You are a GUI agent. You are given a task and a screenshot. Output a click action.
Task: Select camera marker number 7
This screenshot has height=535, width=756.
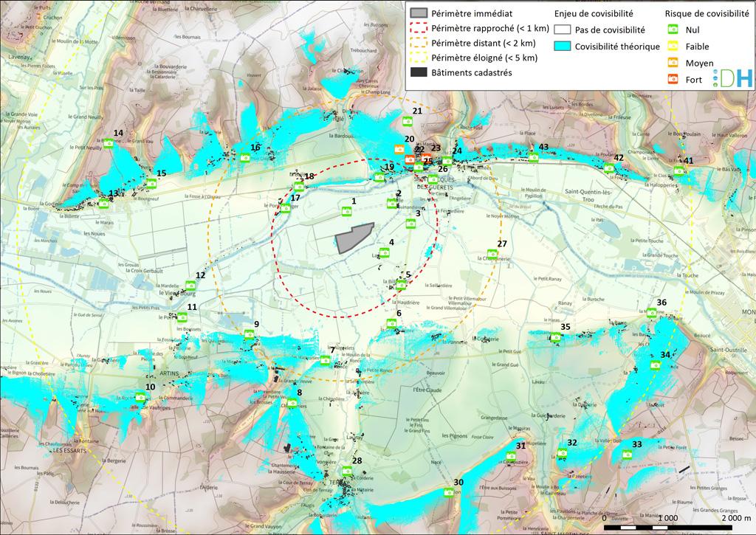click(x=325, y=359)
